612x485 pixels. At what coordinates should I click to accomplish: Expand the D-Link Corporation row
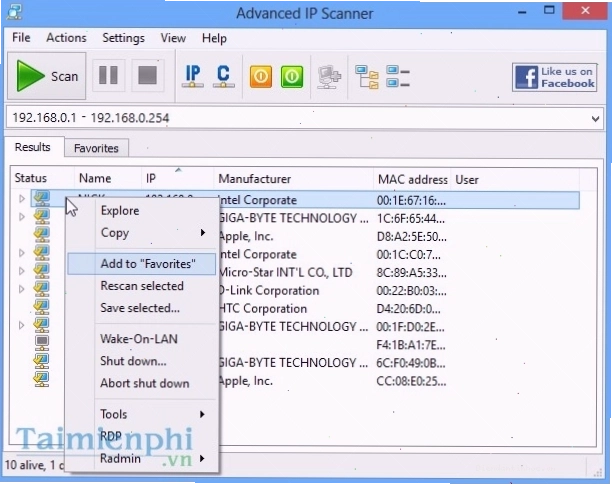pos(22,289)
